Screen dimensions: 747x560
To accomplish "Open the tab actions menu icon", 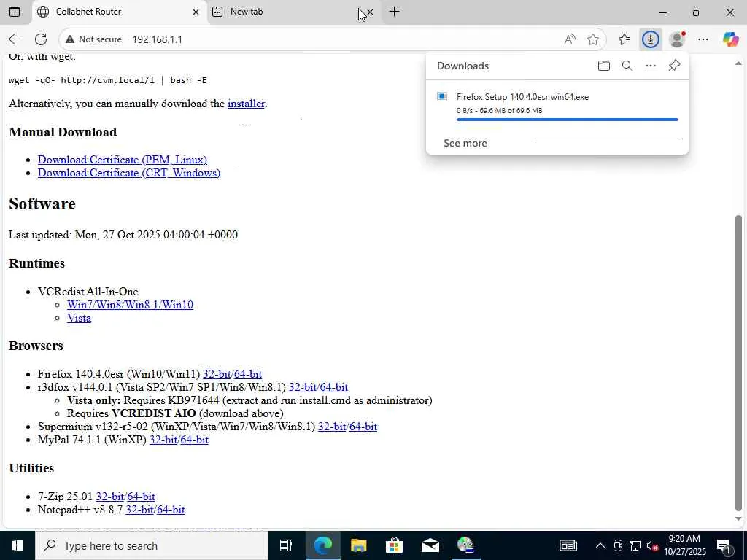I will coord(15,12).
